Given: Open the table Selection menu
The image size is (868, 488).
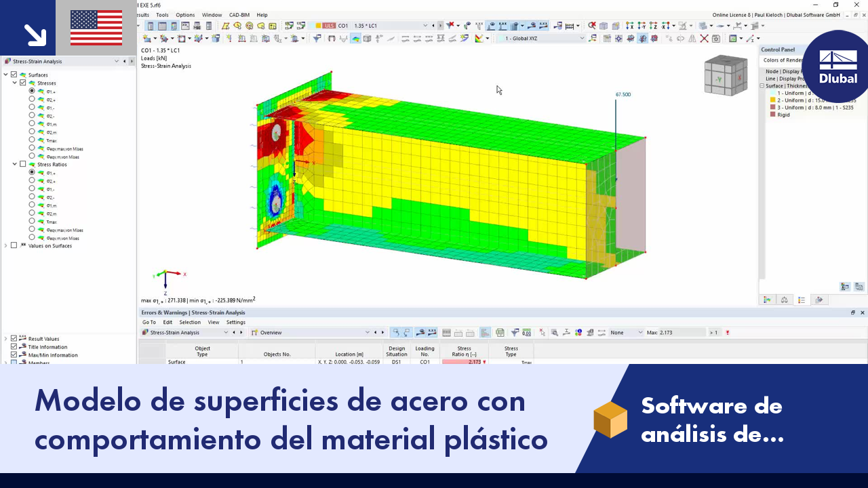Looking at the screenshot, I should 190,323.
